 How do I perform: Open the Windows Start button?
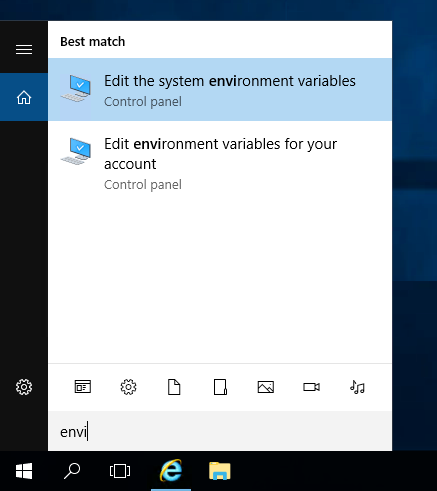coord(24,471)
